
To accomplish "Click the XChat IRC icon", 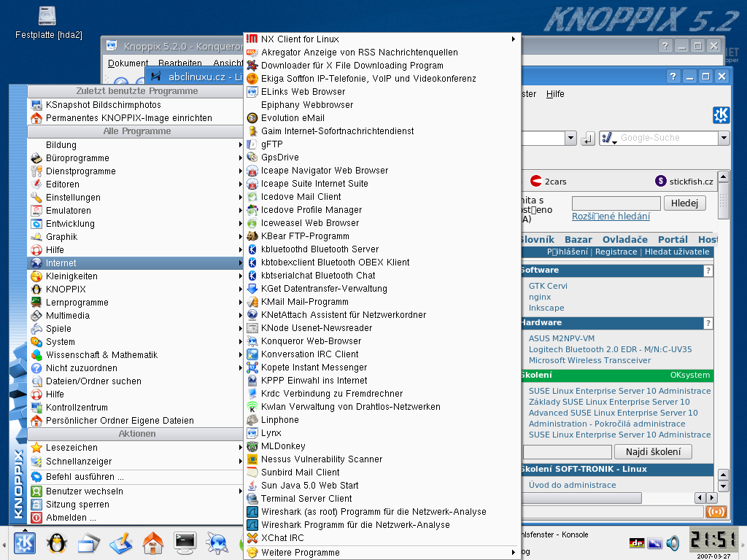I will 252,538.
